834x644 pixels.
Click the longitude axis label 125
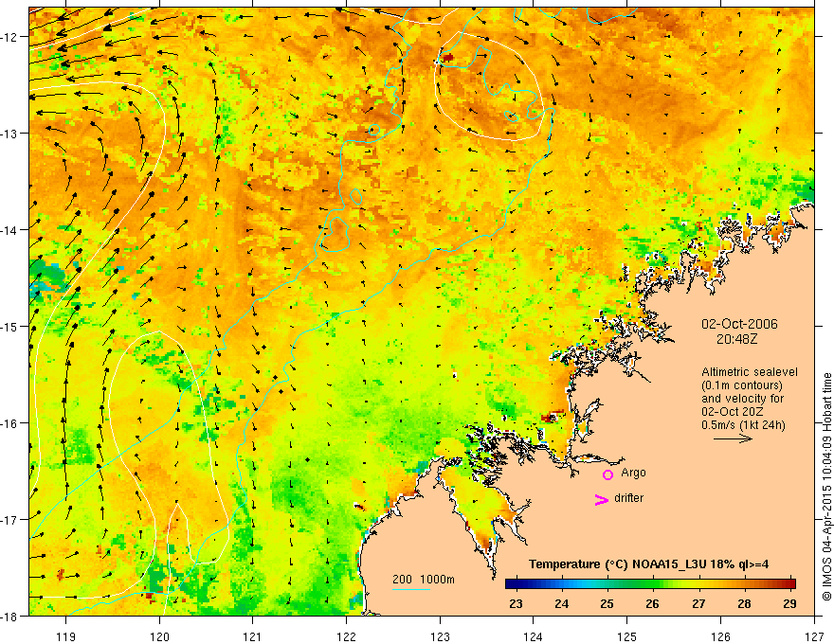[x=627, y=636]
